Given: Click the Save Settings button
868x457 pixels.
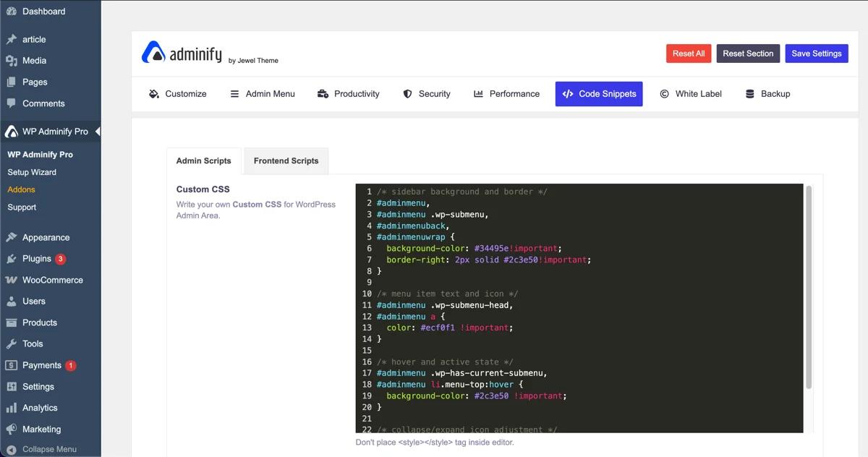Looking at the screenshot, I should point(817,54).
